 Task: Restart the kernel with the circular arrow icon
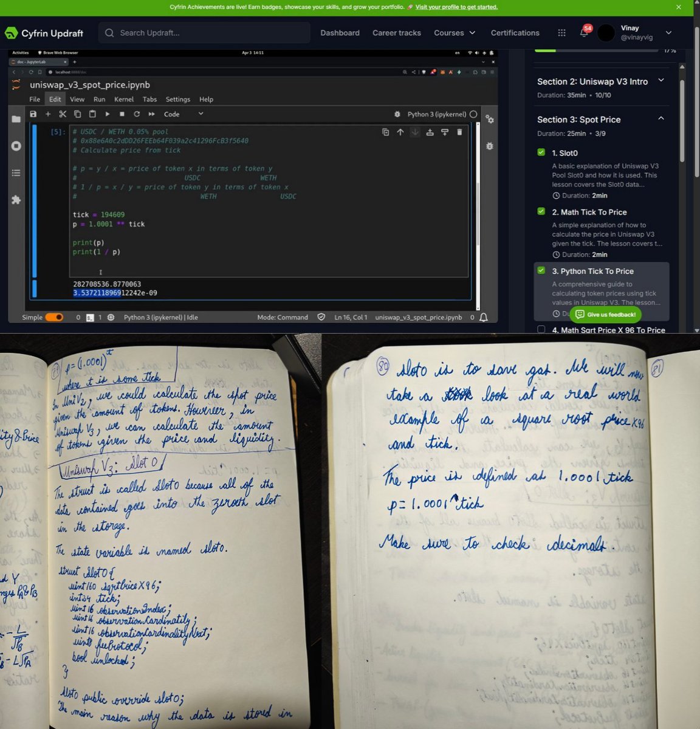(137, 114)
